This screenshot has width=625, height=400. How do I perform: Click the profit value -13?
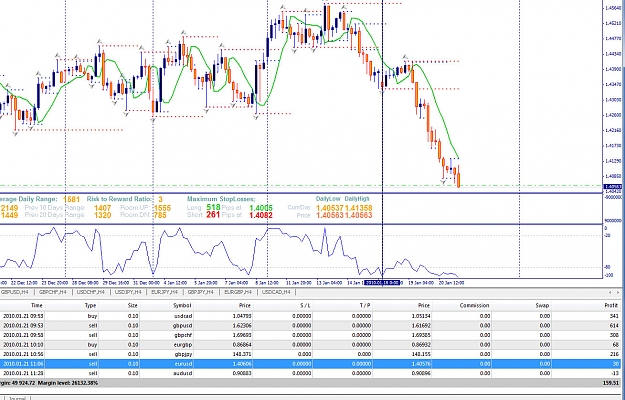pyautogui.click(x=614, y=373)
